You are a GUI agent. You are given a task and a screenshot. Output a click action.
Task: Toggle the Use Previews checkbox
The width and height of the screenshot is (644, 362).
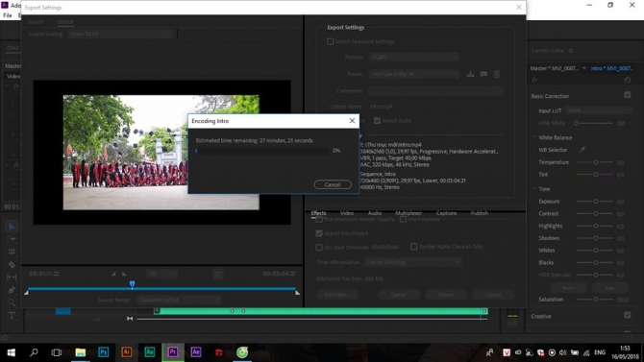click(403, 220)
